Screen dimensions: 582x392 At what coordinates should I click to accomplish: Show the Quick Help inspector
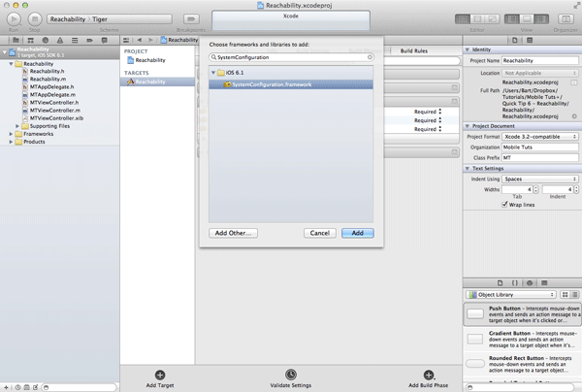point(530,40)
